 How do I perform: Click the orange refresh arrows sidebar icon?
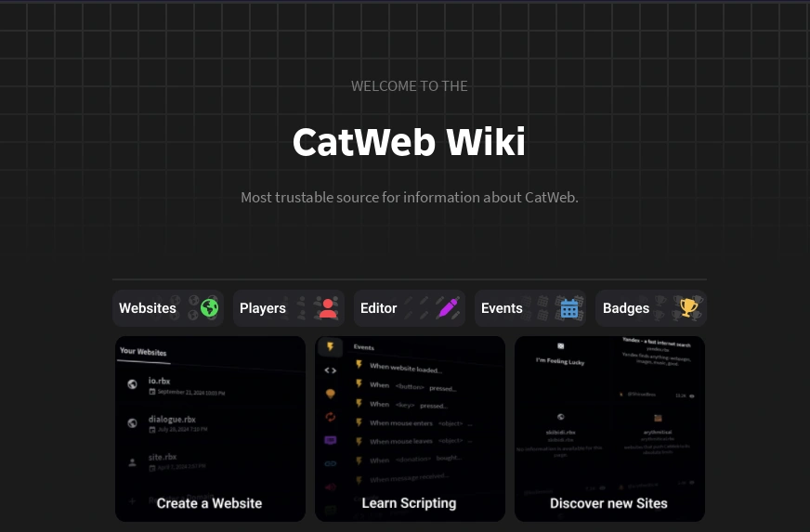click(330, 416)
